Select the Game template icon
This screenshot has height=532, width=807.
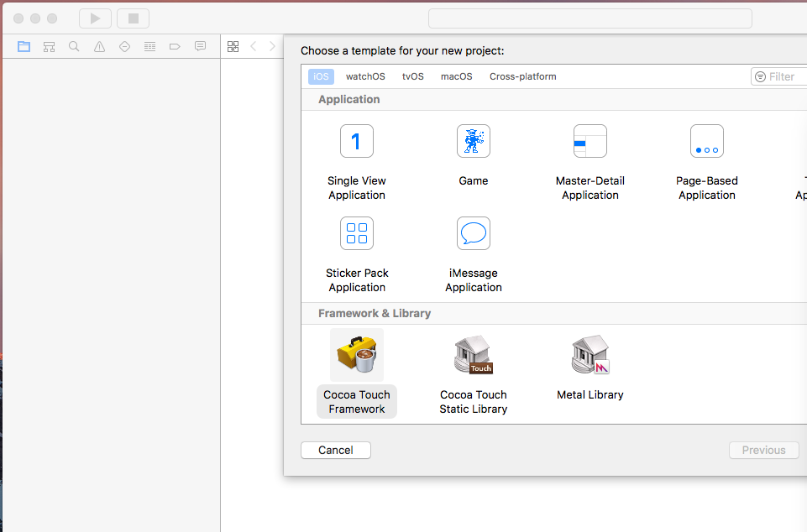click(x=474, y=141)
